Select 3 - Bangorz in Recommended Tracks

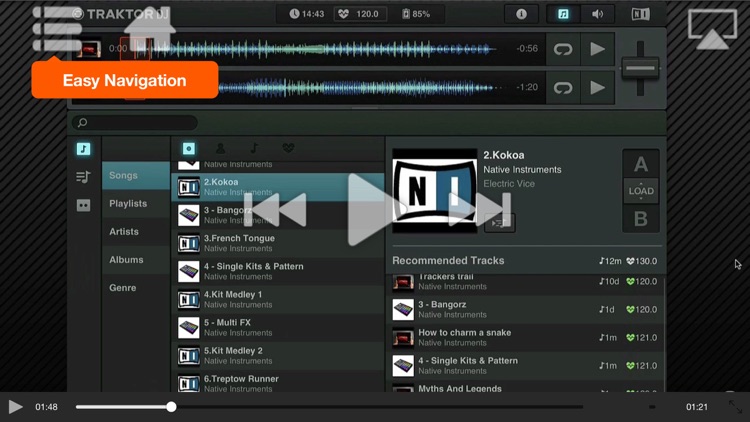click(x=525, y=309)
